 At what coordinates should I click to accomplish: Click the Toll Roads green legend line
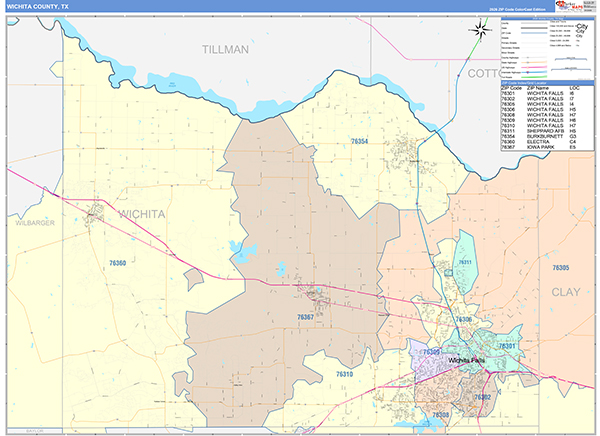(x=534, y=77)
